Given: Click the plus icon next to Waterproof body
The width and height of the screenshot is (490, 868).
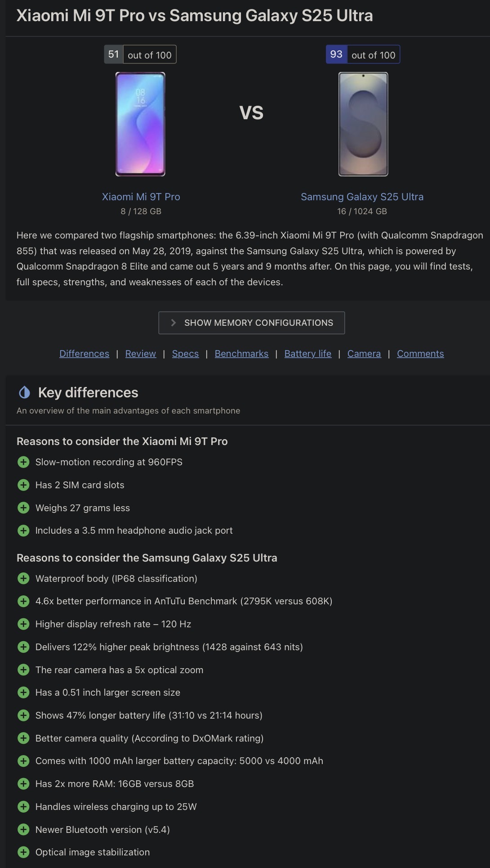Looking at the screenshot, I should pyautogui.click(x=23, y=579).
